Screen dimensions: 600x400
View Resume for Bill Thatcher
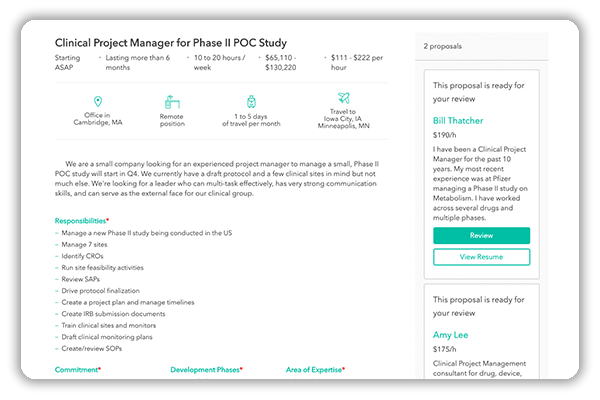[x=481, y=257]
